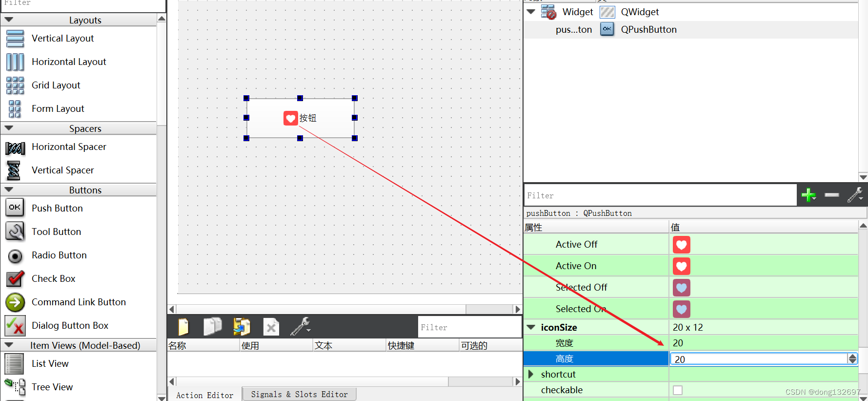Choose the Command Link Button icon
Image resolution: width=868 pixels, height=401 pixels.
pyautogui.click(x=15, y=302)
